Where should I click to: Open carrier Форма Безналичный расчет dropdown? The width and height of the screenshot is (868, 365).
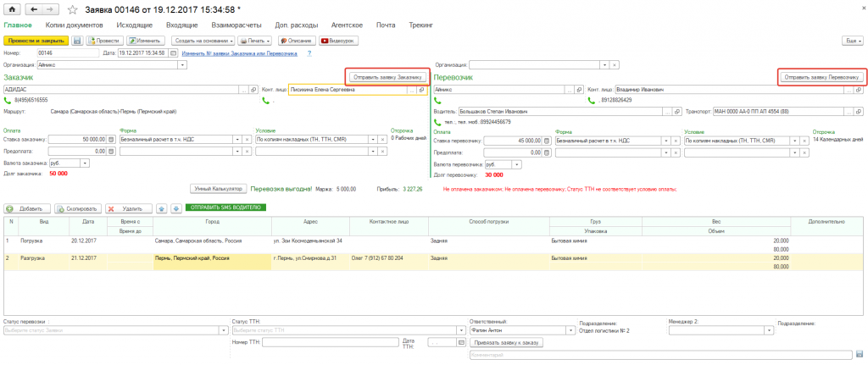(x=666, y=141)
